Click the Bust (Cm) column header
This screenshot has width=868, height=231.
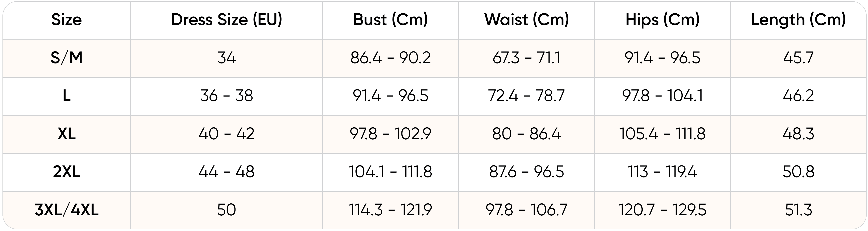390,20
